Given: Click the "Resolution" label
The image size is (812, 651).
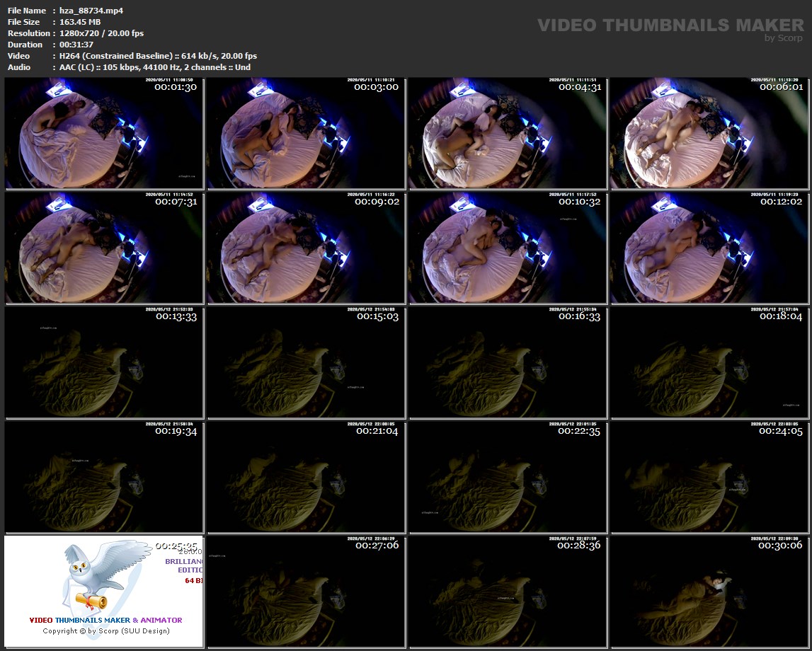Looking at the screenshot, I should [x=28, y=33].
